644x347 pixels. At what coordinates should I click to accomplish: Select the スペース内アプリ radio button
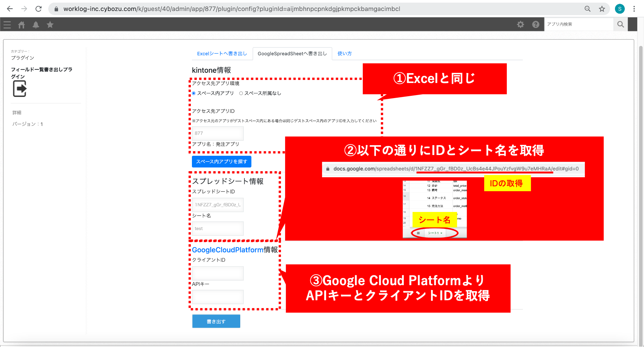point(194,94)
